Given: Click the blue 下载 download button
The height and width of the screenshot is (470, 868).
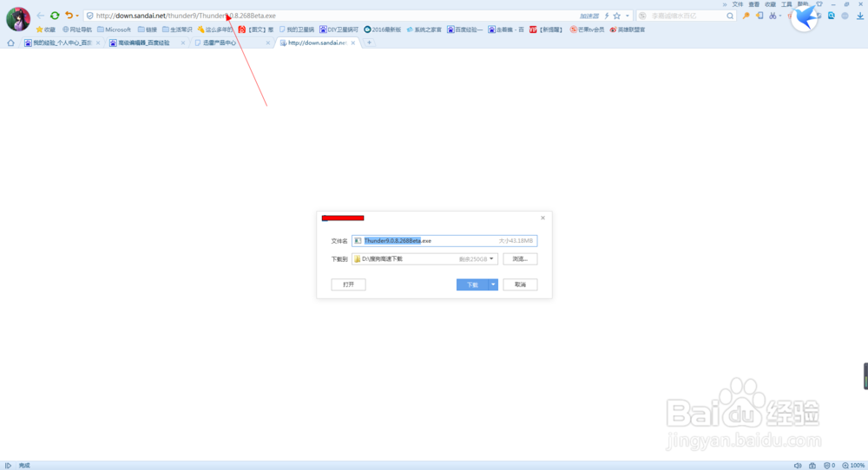Looking at the screenshot, I should 471,284.
